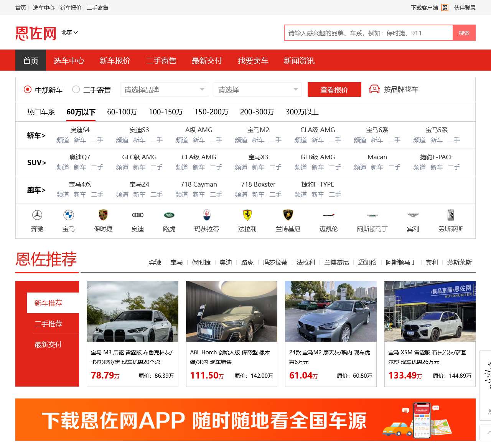Expand the SUV category
This screenshot has height=448, width=491.
36,163
